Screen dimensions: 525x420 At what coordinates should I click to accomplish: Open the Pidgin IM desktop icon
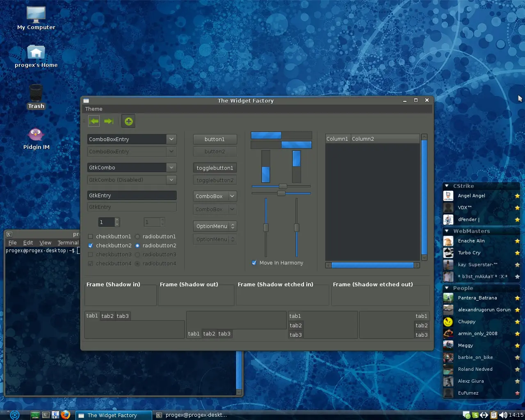(36, 138)
